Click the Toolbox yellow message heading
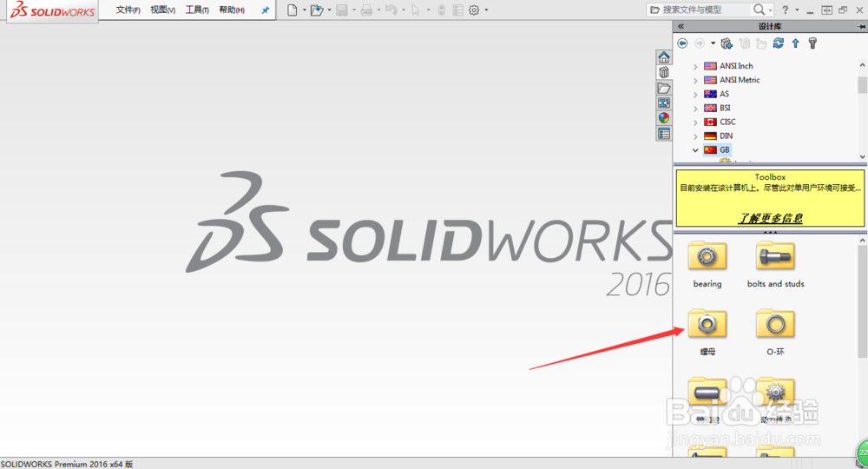The image size is (868, 469). click(770, 177)
